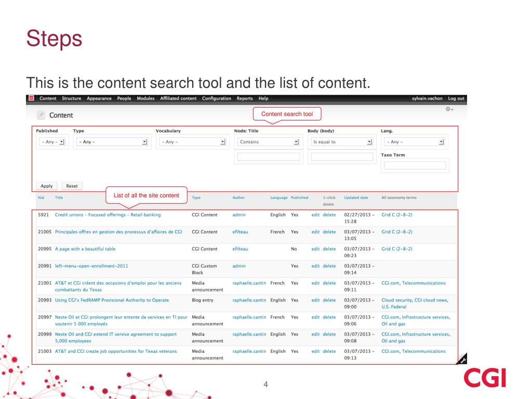Sort by Nid column header
Screen dimensions: 532x399
coord(41,197)
